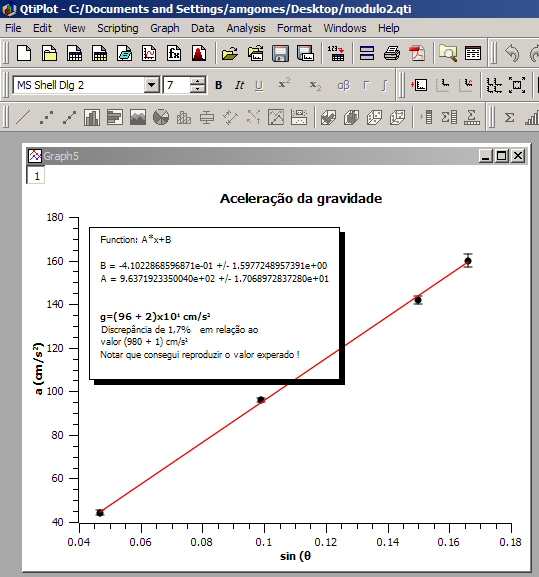Click the new note icon
The image size is (539, 577).
pyautogui.click(x=124, y=53)
